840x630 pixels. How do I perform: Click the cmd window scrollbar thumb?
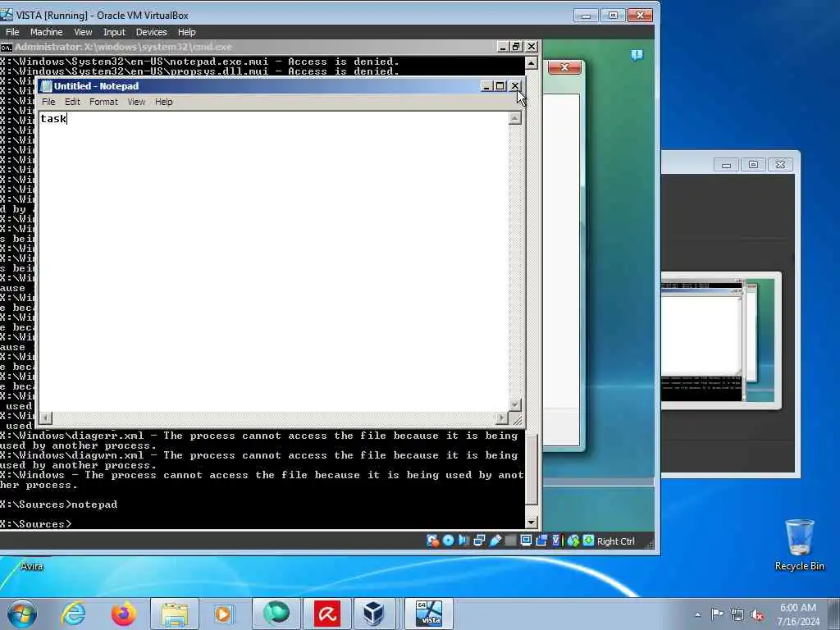point(532,469)
